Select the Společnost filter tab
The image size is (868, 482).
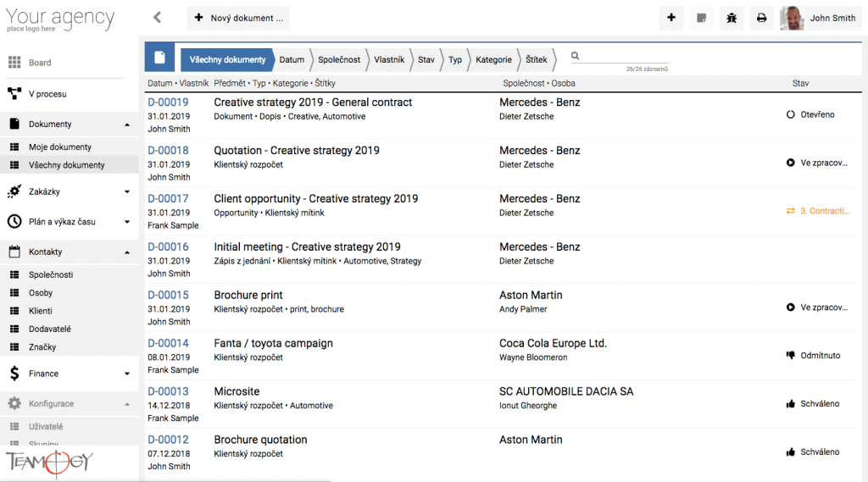click(x=339, y=60)
